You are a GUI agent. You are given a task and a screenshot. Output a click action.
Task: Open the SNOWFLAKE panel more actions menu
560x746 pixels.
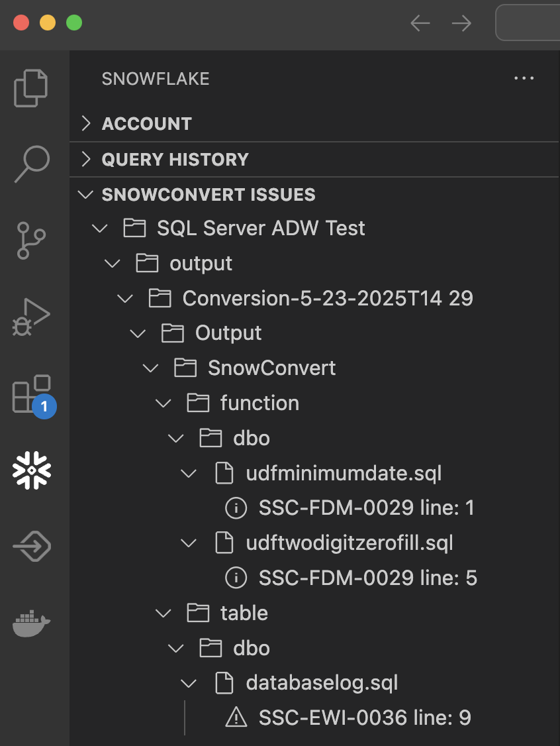524,78
